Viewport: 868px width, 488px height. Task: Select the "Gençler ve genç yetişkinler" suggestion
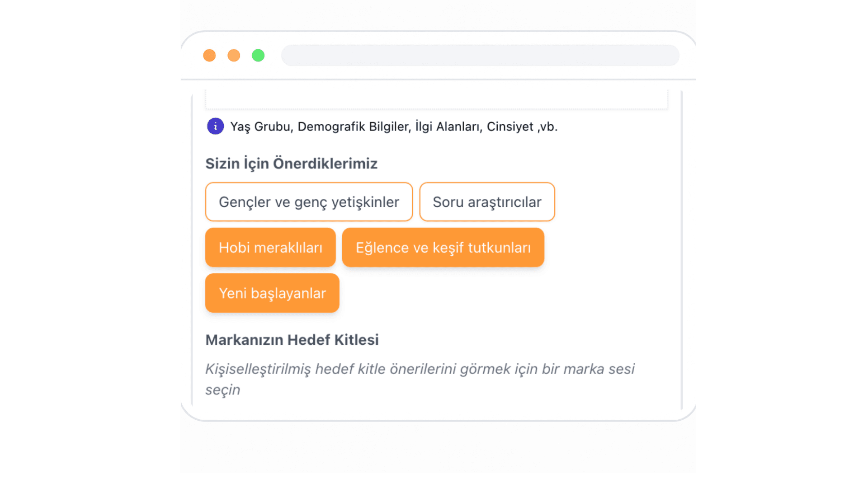coord(309,202)
